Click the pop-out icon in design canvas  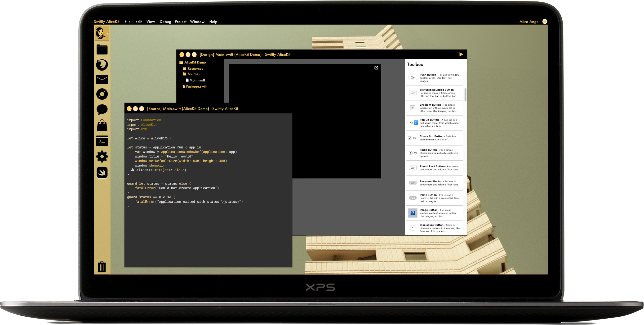[376, 68]
